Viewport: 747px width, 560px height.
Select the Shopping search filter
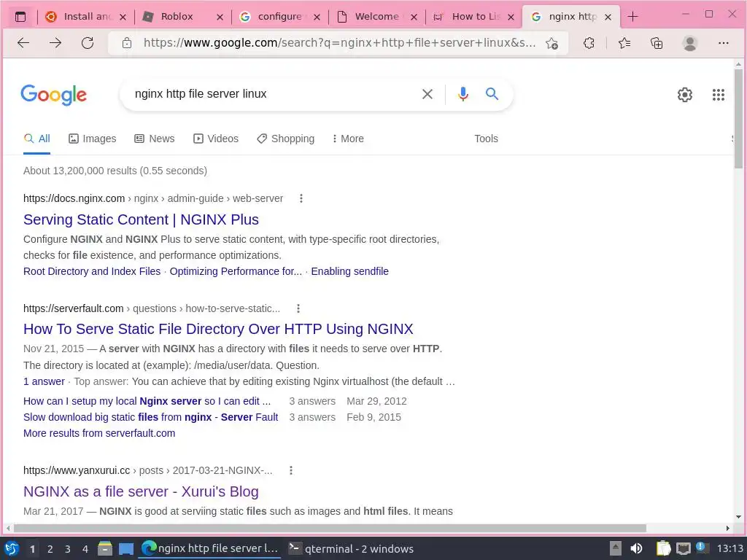(285, 139)
